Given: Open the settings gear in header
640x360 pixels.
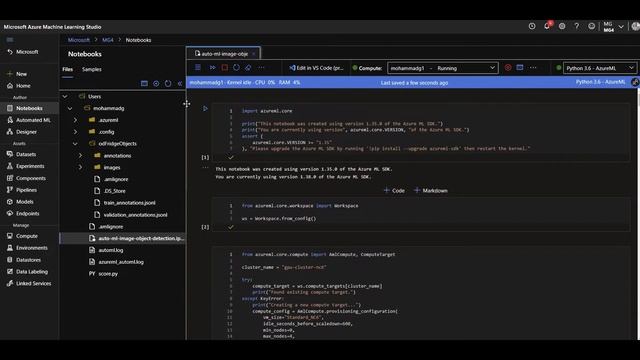Looking at the screenshot, I should click(x=562, y=27).
